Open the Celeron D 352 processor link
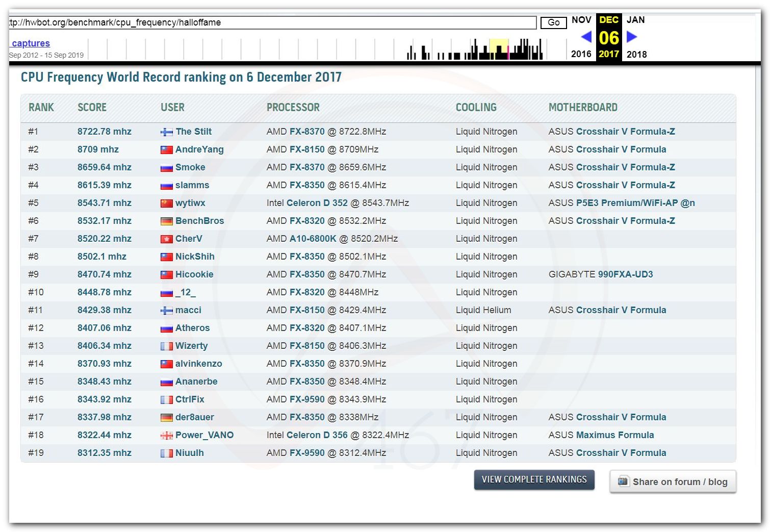The image size is (770, 532). 317,203
